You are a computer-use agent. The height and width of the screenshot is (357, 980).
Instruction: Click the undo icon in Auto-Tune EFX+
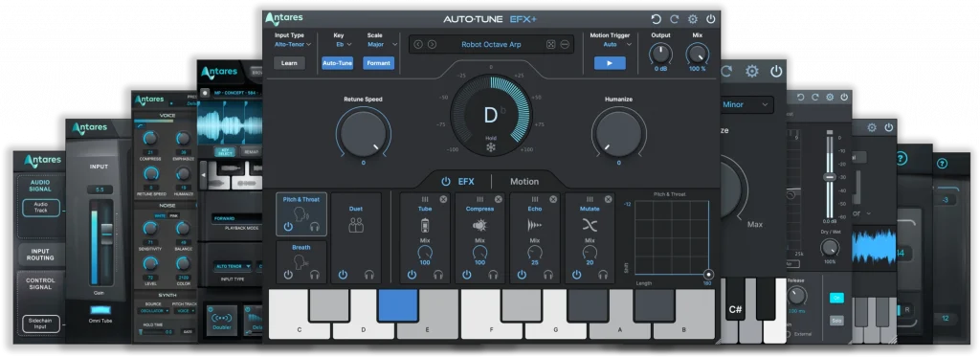657,19
